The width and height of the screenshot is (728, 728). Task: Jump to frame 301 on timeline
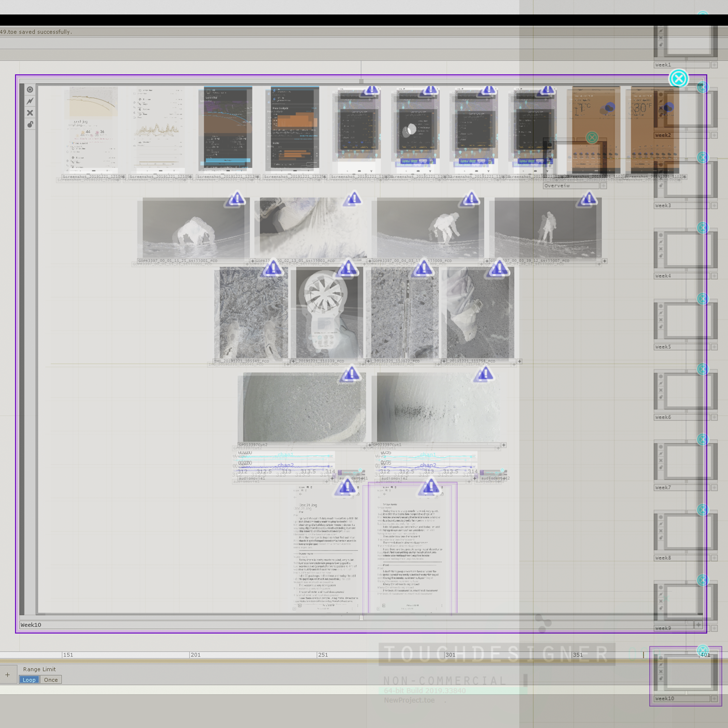(450, 655)
